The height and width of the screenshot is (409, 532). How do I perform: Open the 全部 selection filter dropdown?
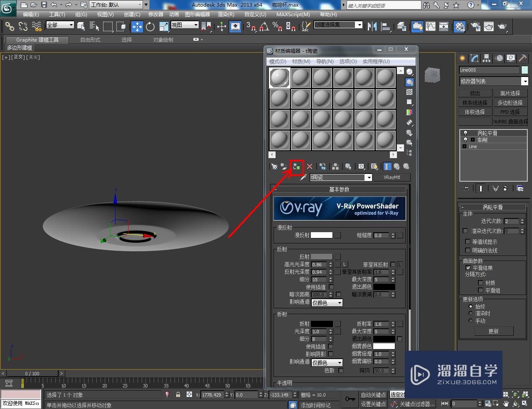click(x=60, y=25)
